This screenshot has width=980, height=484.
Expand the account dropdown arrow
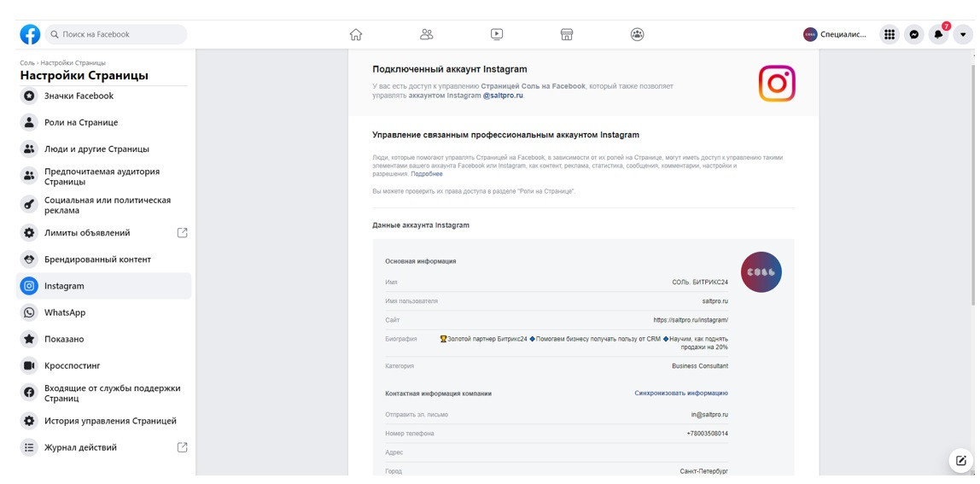click(963, 34)
